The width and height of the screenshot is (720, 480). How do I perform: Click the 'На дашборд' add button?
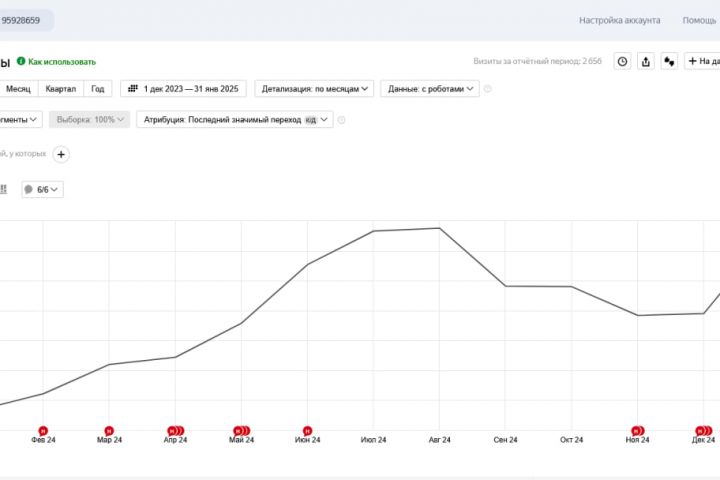click(x=703, y=61)
